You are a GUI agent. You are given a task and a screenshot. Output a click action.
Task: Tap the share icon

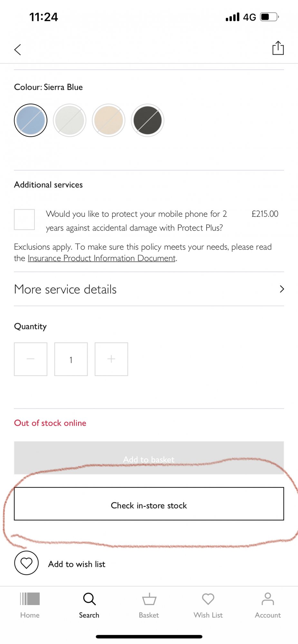tap(278, 48)
